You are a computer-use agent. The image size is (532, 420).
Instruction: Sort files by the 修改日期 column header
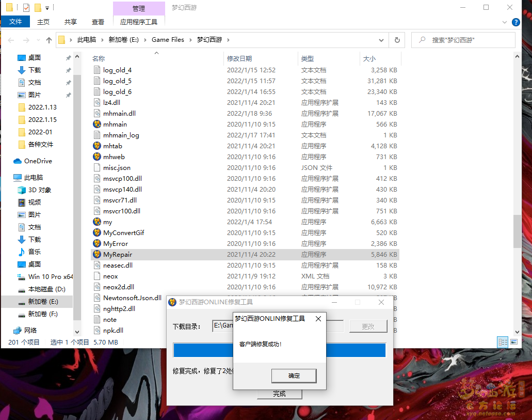click(239, 59)
